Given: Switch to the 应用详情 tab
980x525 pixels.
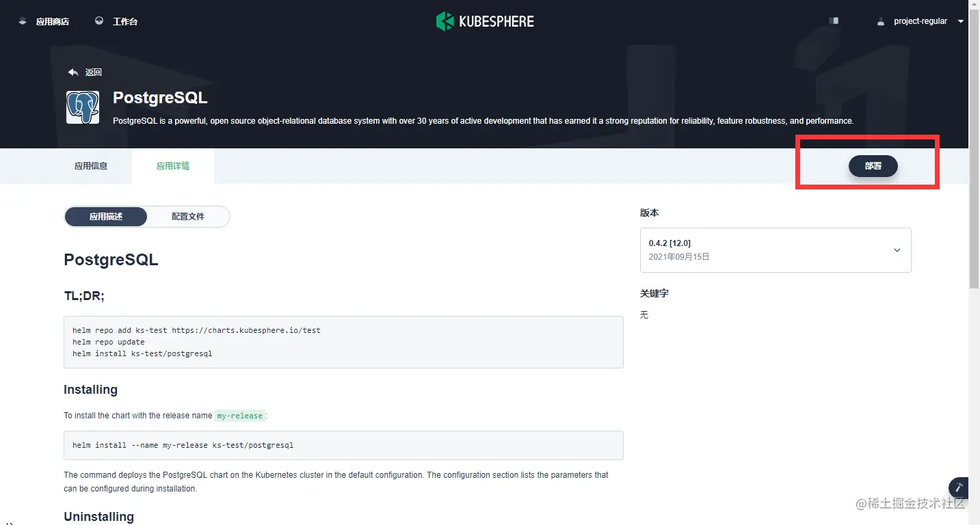Looking at the screenshot, I should pos(173,166).
